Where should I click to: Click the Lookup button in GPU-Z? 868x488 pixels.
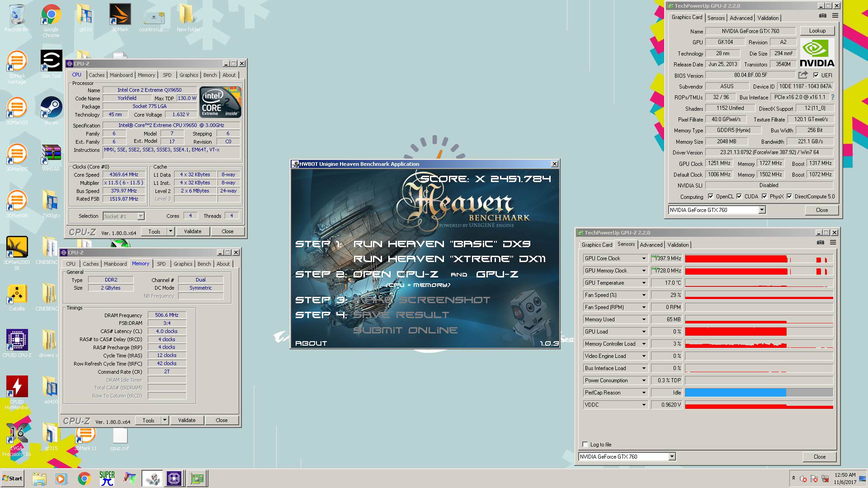(x=817, y=31)
